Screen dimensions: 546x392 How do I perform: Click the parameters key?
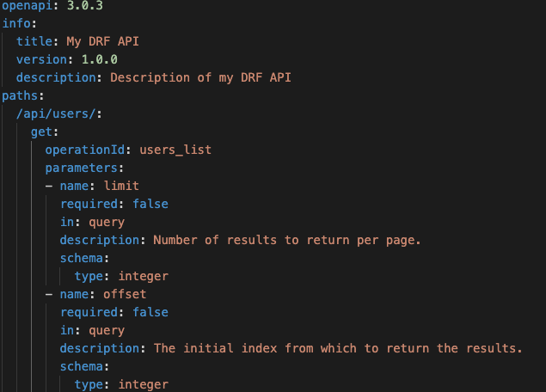tap(82, 168)
